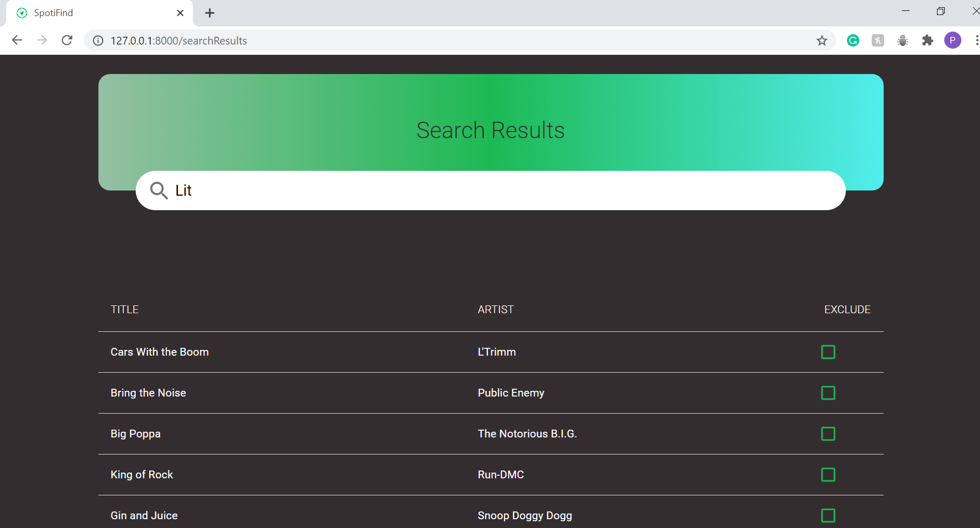Restore down the browser window

pos(941,11)
